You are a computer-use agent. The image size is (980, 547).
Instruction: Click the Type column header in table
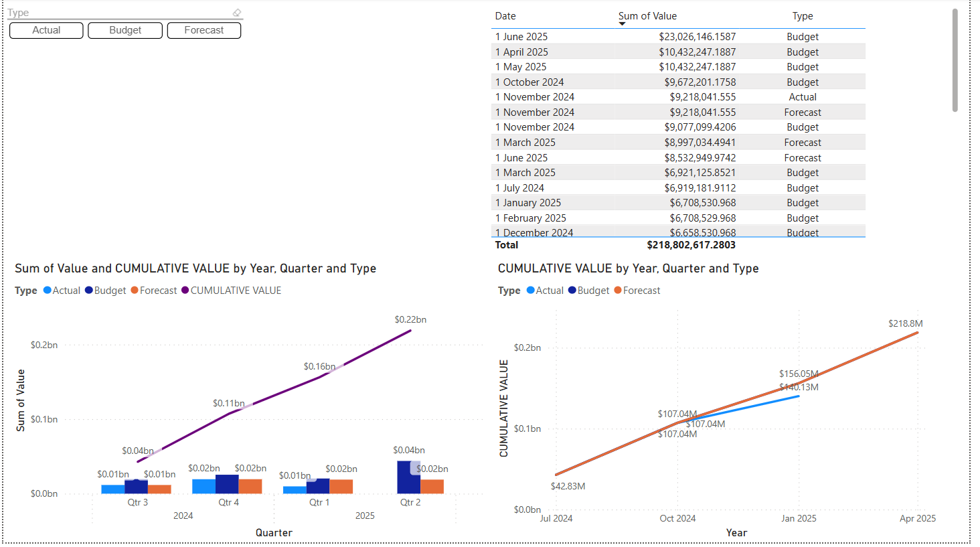point(803,16)
